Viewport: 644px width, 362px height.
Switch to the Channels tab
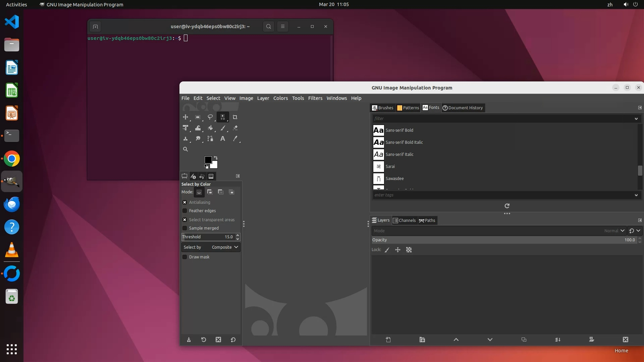[x=404, y=220]
